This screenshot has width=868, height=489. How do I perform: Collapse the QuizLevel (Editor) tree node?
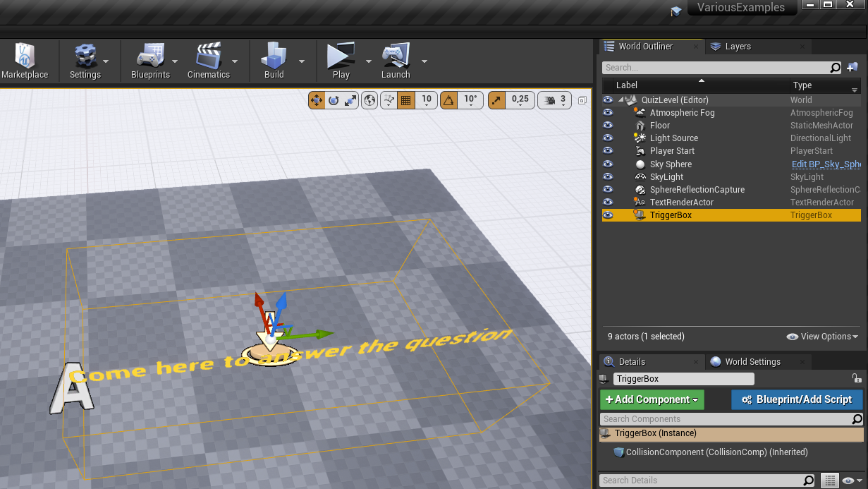pos(622,100)
